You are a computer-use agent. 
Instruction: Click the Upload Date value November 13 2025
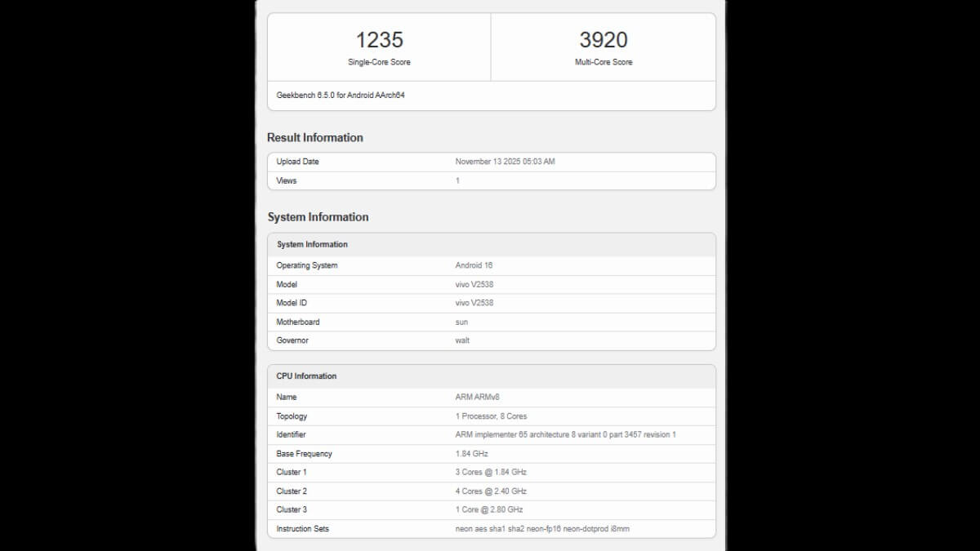tap(505, 162)
